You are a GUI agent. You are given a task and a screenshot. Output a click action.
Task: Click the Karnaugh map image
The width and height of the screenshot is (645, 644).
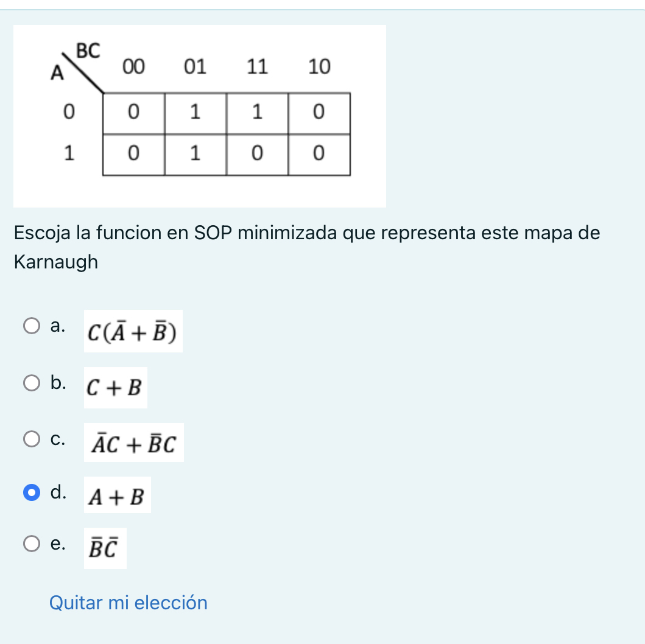click(200, 116)
